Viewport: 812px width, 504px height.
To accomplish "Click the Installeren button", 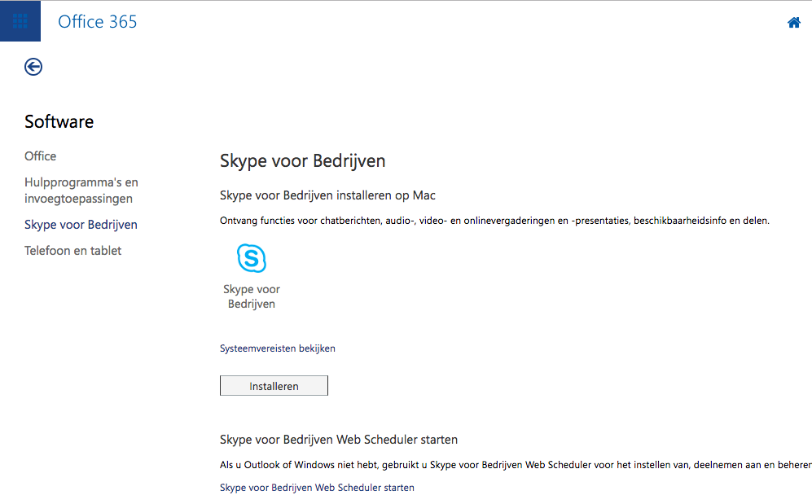I will coord(274,385).
